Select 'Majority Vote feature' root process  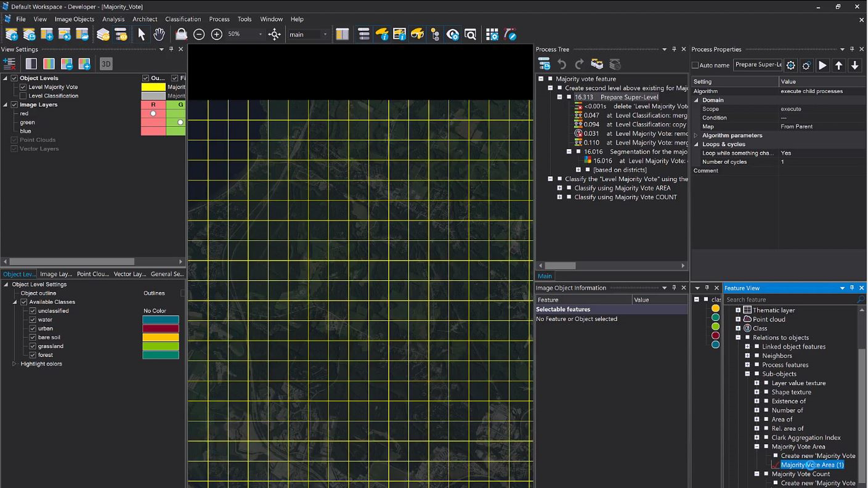click(585, 79)
